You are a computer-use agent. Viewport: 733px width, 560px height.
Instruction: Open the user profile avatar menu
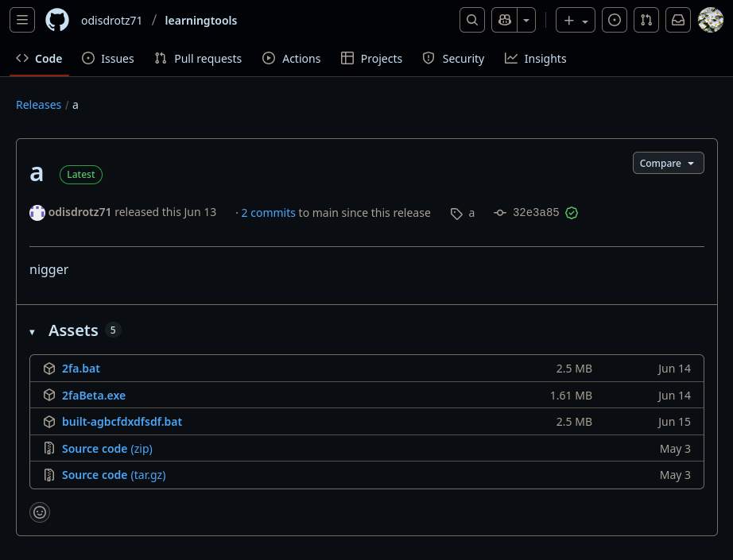710,21
